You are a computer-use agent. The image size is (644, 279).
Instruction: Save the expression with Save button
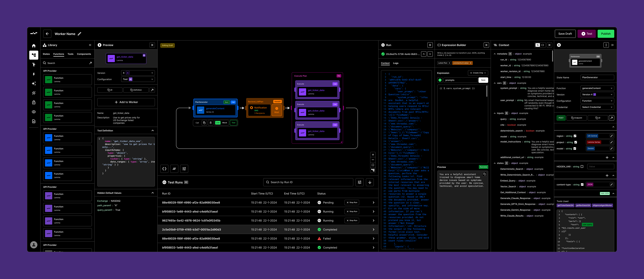click(x=483, y=80)
